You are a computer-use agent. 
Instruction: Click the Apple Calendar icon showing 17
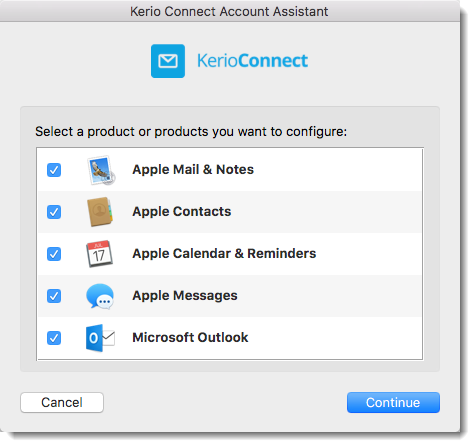[x=99, y=254]
